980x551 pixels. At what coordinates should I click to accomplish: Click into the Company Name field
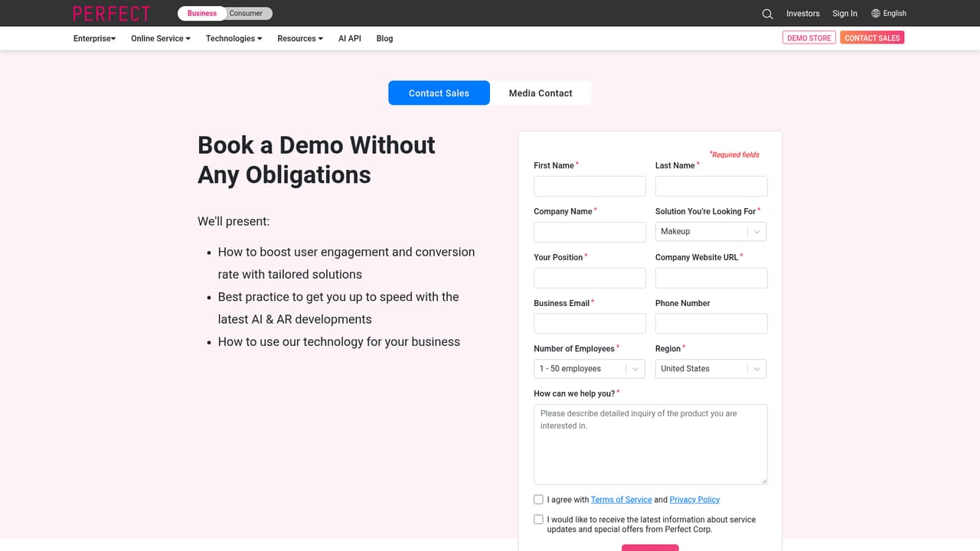[590, 232]
